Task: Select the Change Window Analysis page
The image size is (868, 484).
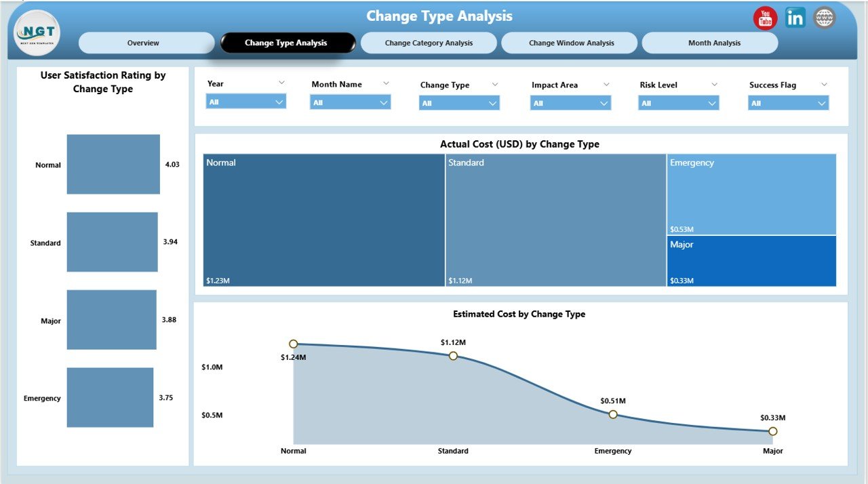Action: click(x=569, y=42)
